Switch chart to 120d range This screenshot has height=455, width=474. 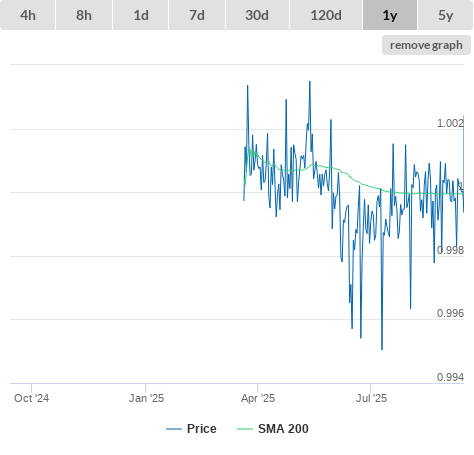[x=326, y=15]
